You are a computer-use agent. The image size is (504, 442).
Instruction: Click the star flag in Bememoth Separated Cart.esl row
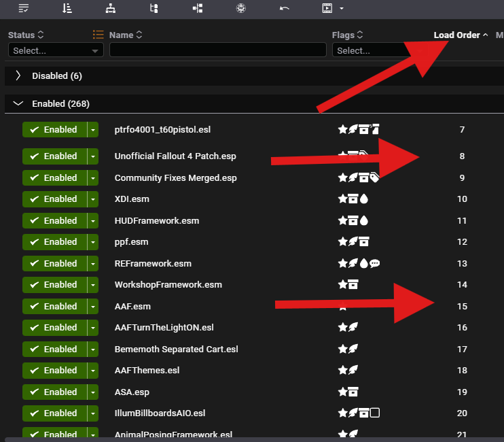[343, 349]
